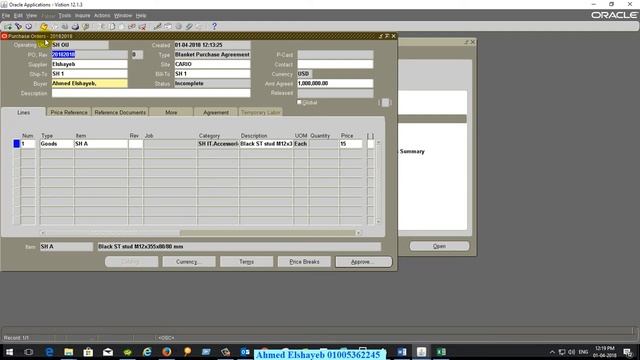Viewport: 640px width, 360px height.
Task: Click the Clear Record toolbar icon
Action: (132, 27)
